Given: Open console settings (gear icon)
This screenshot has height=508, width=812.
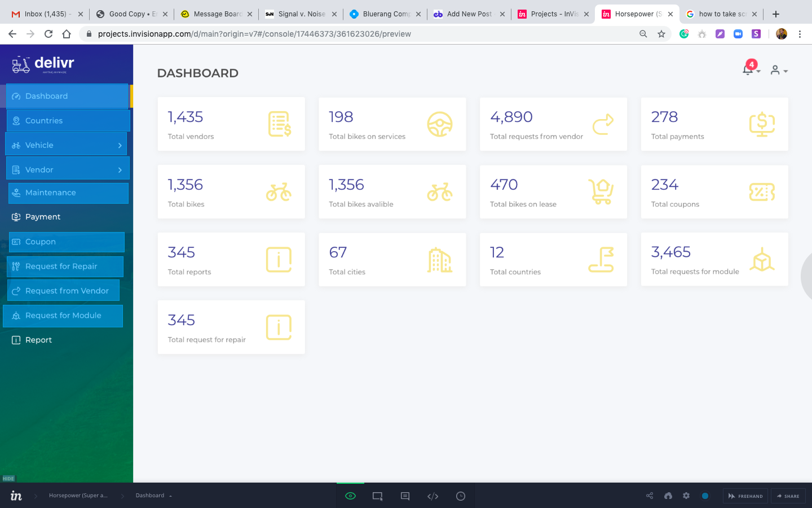Looking at the screenshot, I should [x=686, y=496].
